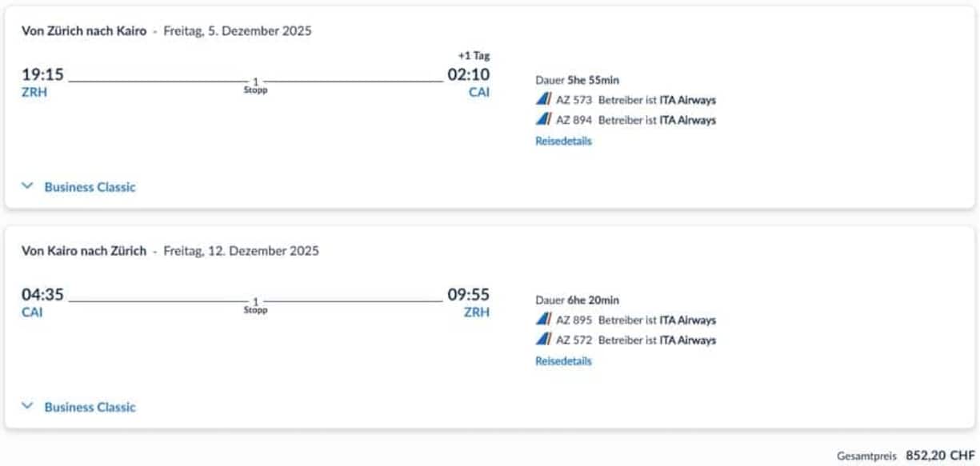Click the +1 Tag arrival indicator

(474, 56)
